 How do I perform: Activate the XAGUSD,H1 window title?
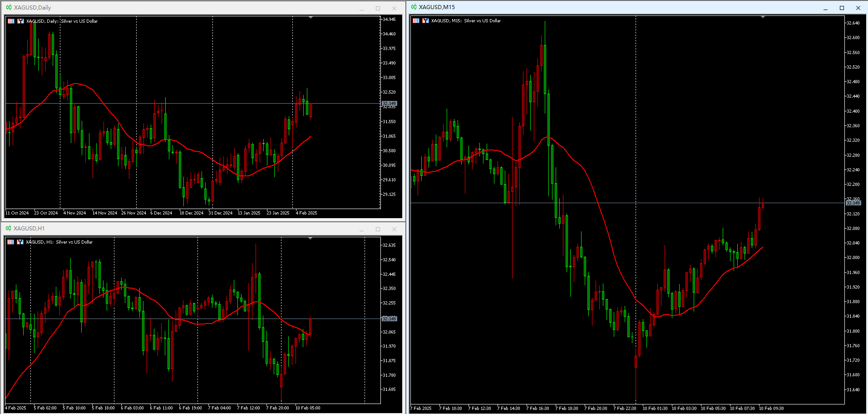point(29,228)
